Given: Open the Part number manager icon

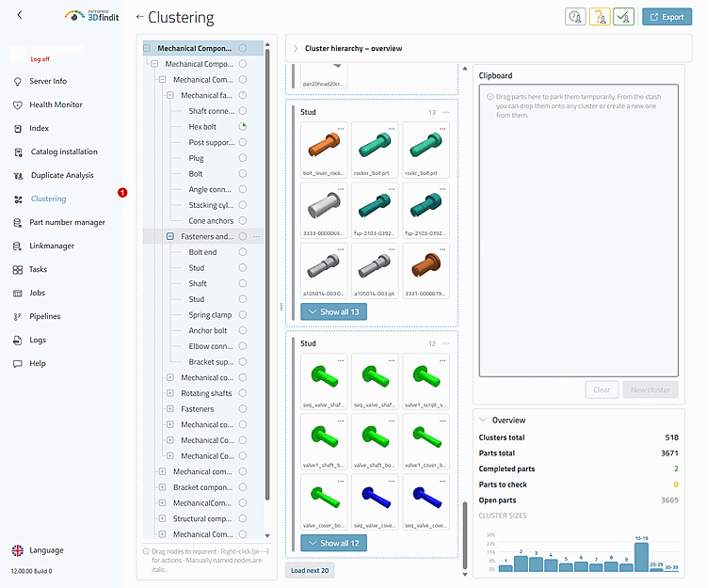Looking at the screenshot, I should pyautogui.click(x=18, y=223).
